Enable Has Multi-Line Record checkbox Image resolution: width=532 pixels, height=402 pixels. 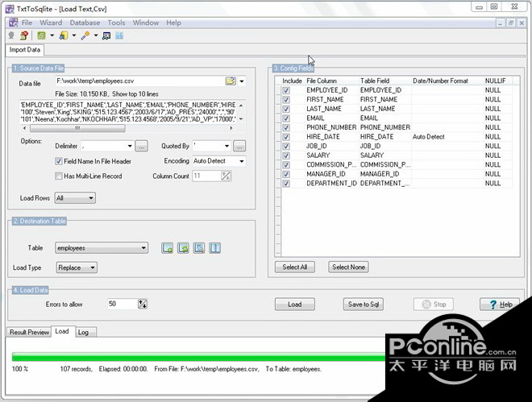(x=59, y=176)
